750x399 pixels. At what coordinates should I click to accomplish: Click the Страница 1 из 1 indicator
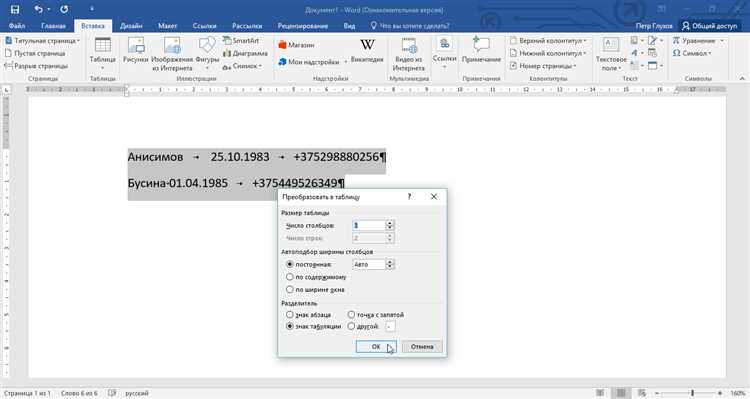pos(26,393)
